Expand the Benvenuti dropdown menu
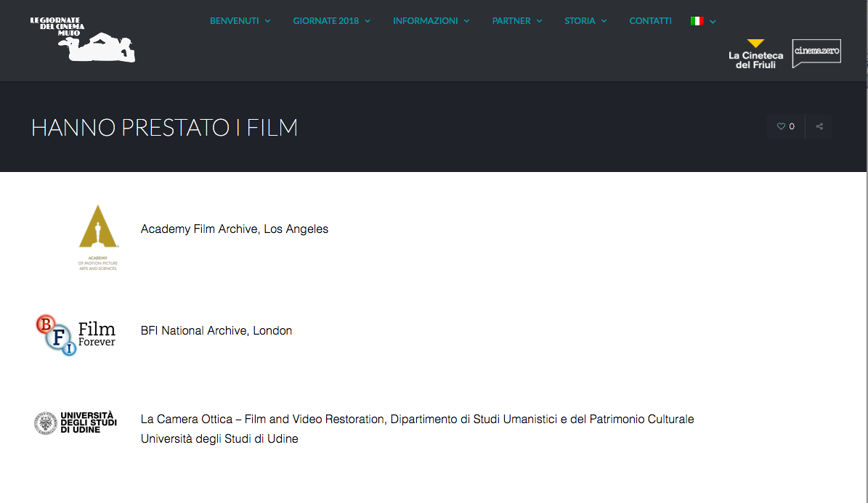Image resolution: width=868 pixels, height=503 pixels. tap(240, 21)
